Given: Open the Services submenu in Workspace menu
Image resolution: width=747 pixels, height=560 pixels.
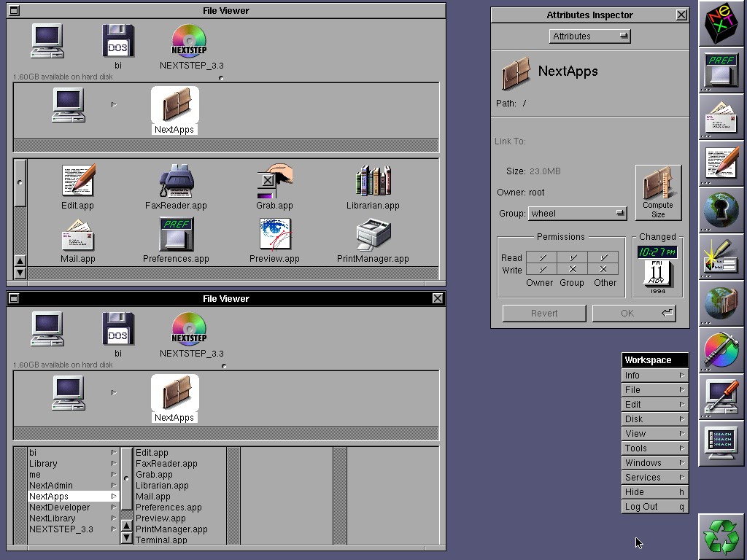Looking at the screenshot, I should tap(654, 477).
